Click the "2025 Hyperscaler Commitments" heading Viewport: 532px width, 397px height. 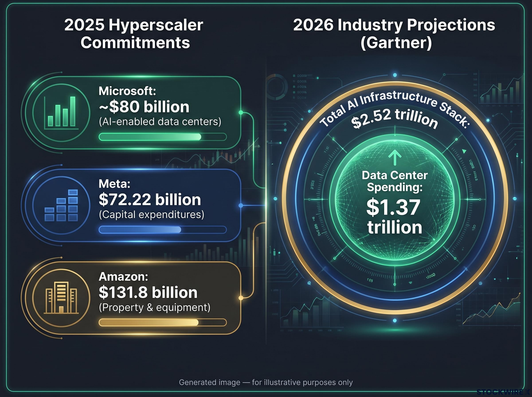click(134, 34)
